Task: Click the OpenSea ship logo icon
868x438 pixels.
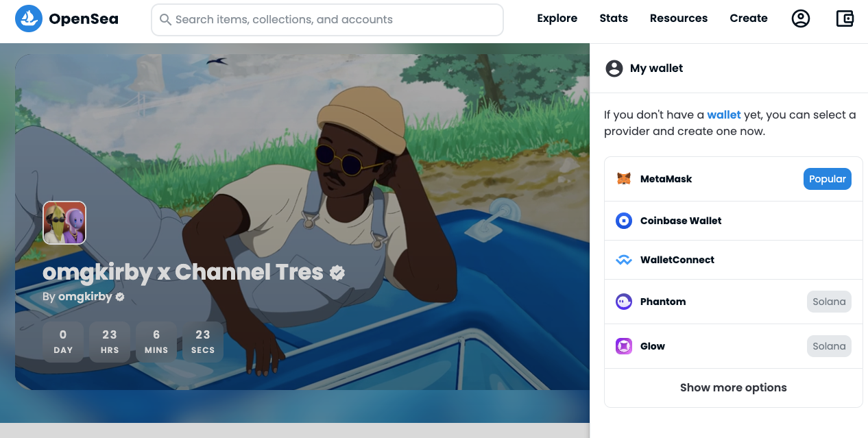Action: 29,19
